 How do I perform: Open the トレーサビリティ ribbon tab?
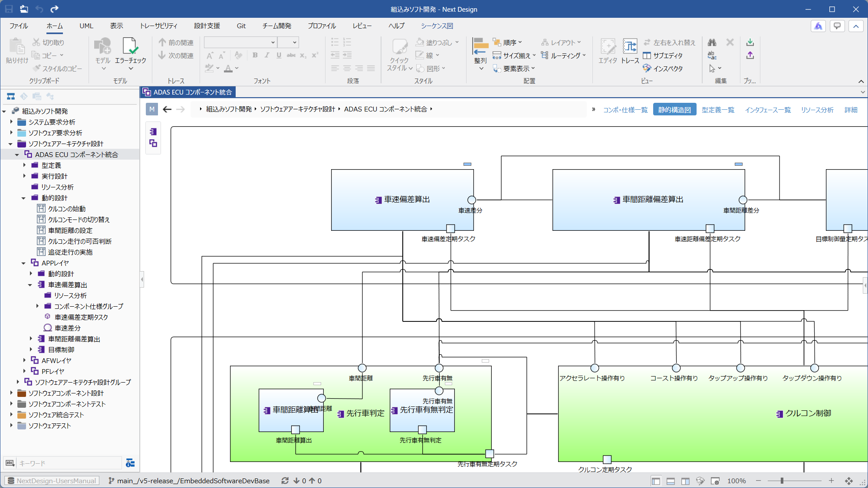pyautogui.click(x=158, y=26)
